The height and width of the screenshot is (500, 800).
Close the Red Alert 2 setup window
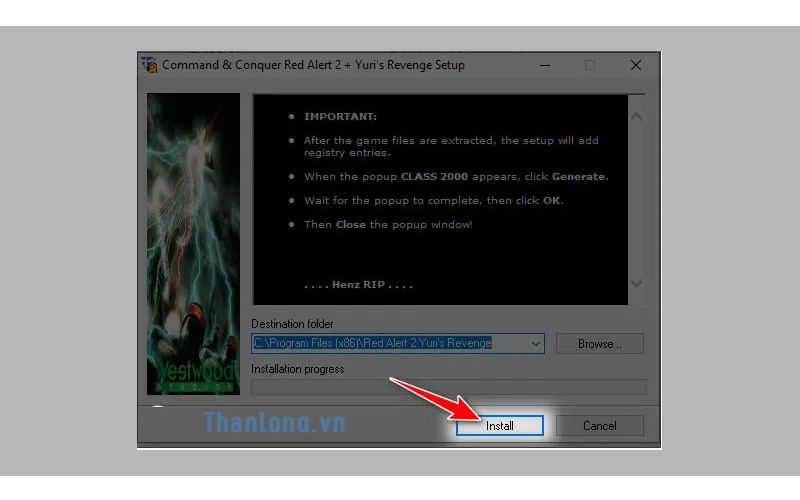[636, 66]
